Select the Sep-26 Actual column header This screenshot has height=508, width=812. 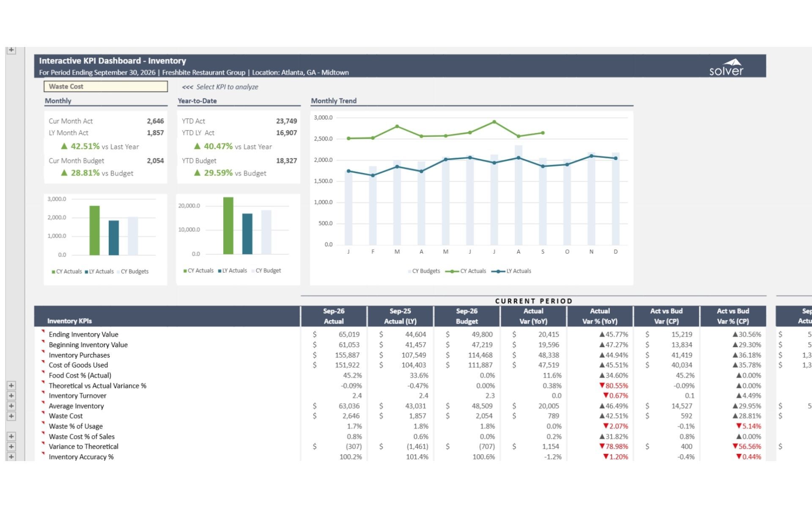[x=334, y=316]
